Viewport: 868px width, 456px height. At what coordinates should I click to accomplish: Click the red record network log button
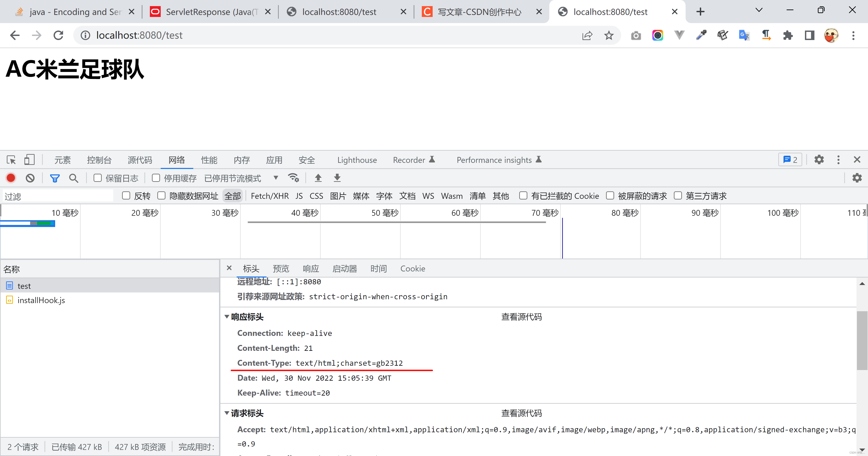11,178
